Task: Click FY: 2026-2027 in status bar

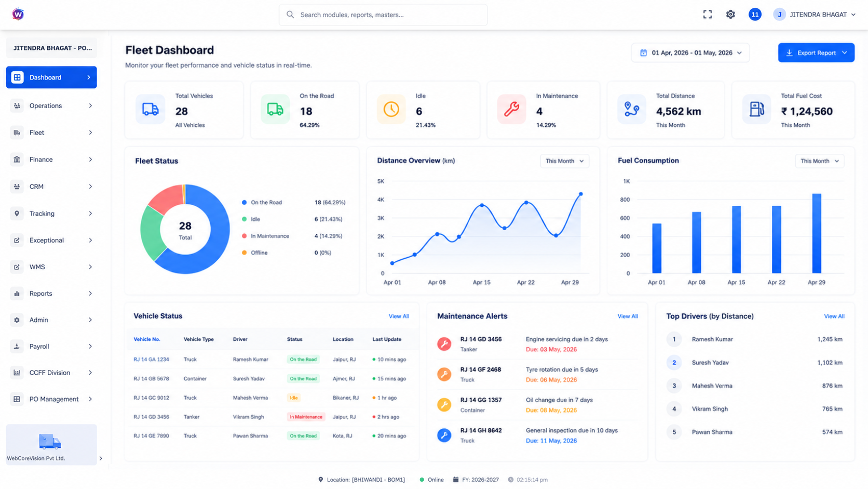Action: (x=476, y=480)
